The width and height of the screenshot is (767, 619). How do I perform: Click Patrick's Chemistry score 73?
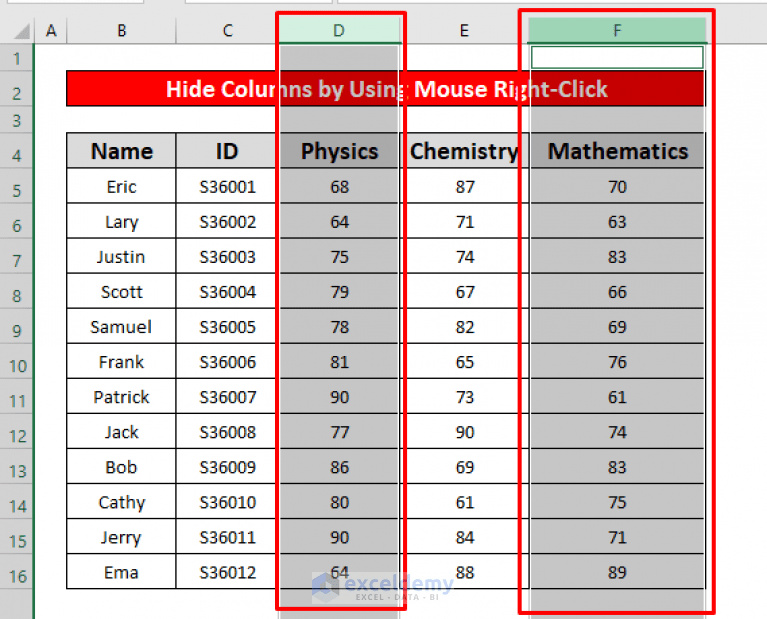click(x=465, y=397)
